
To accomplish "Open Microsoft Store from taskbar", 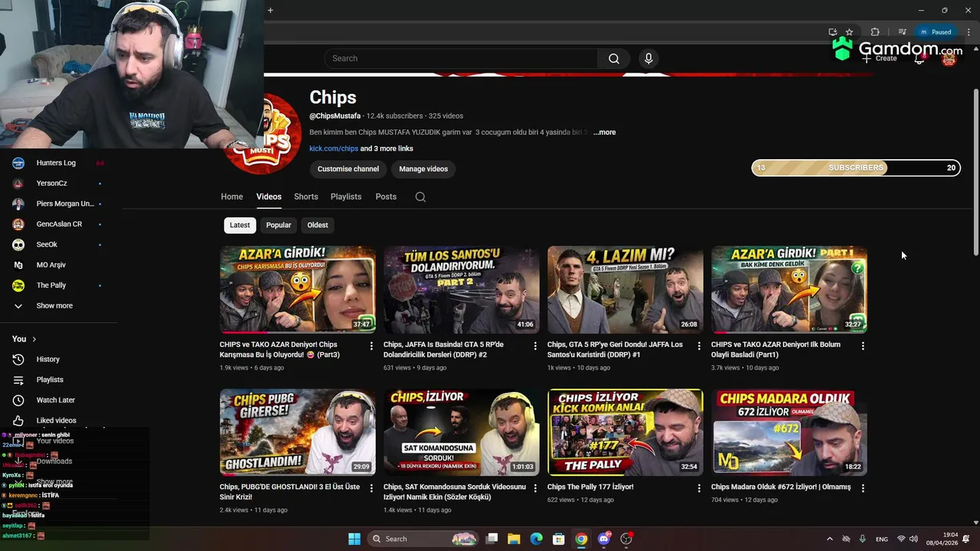I will [559, 539].
